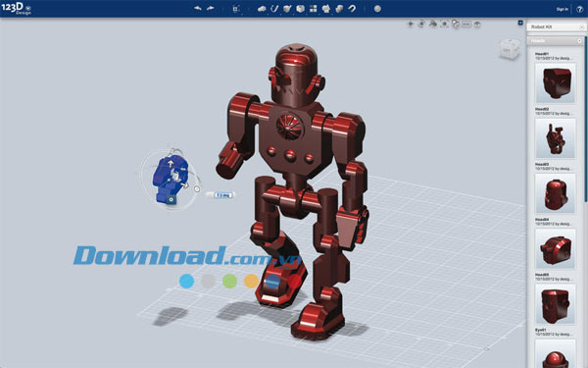
Task: Click the Eye01 label text
Action: (540, 330)
